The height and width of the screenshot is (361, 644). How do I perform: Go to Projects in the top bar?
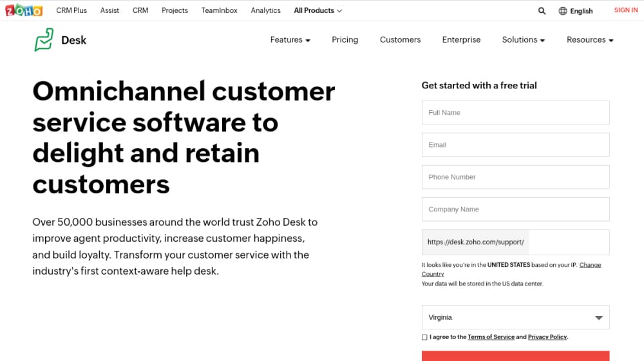tap(175, 10)
